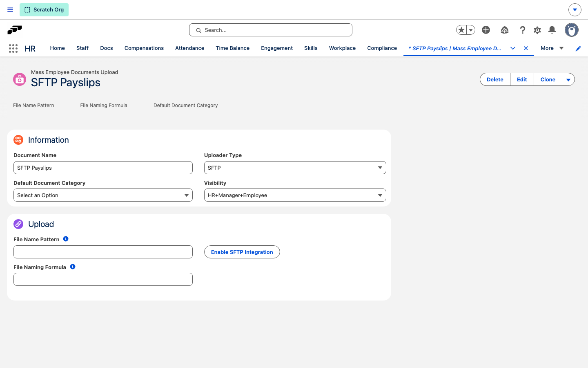Open the user profile avatar
The image size is (588, 368).
tap(572, 30)
